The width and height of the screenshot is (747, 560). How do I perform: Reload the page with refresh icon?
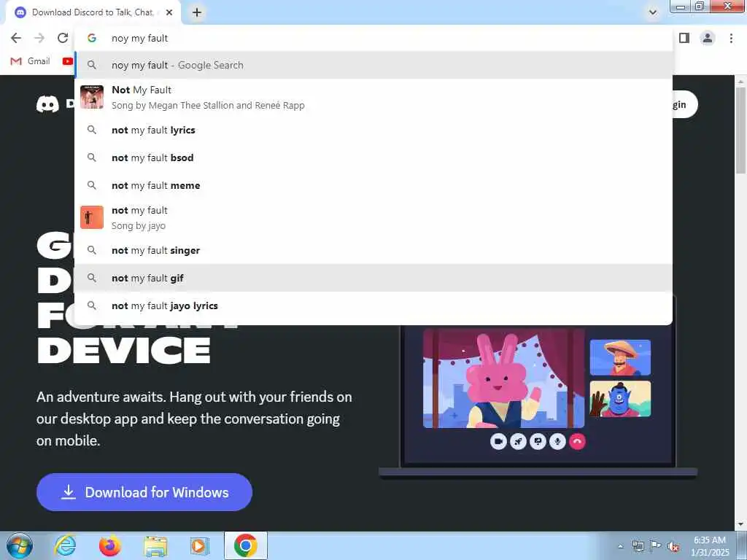click(63, 38)
